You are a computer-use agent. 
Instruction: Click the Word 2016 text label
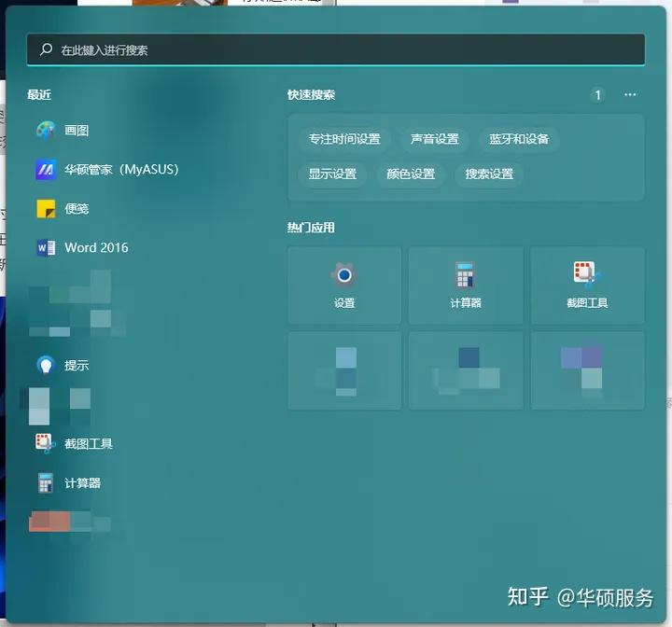pos(96,247)
